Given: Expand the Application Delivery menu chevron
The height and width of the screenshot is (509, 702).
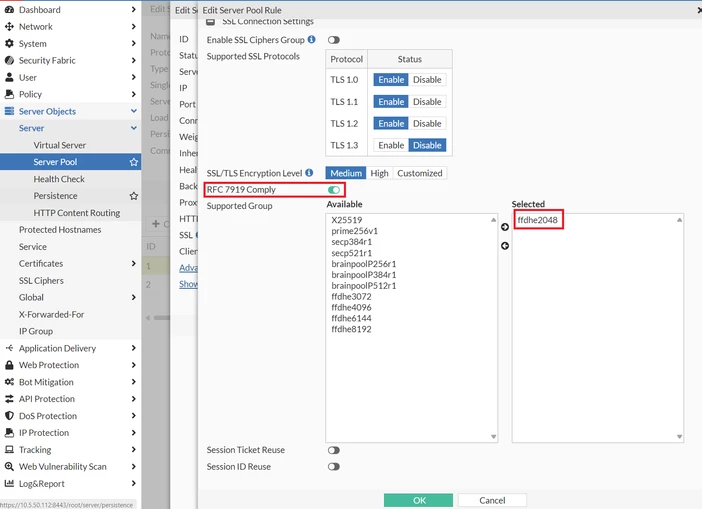Looking at the screenshot, I should pyautogui.click(x=133, y=348).
